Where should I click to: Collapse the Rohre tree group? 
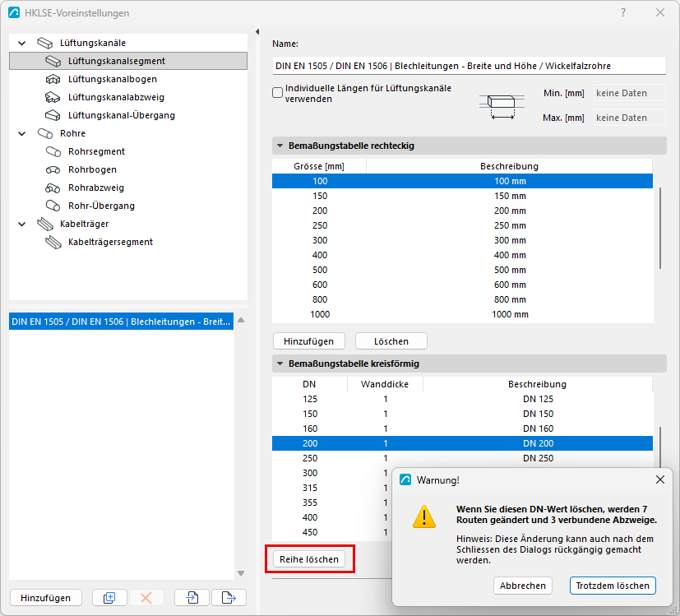[21, 133]
